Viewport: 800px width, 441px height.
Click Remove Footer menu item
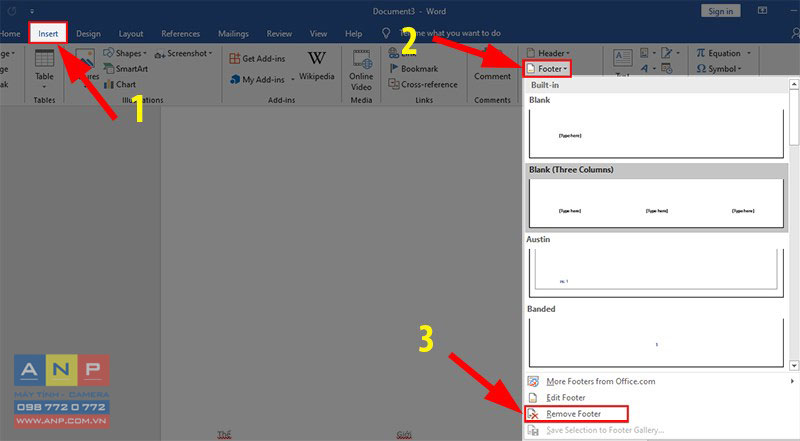click(x=576, y=414)
